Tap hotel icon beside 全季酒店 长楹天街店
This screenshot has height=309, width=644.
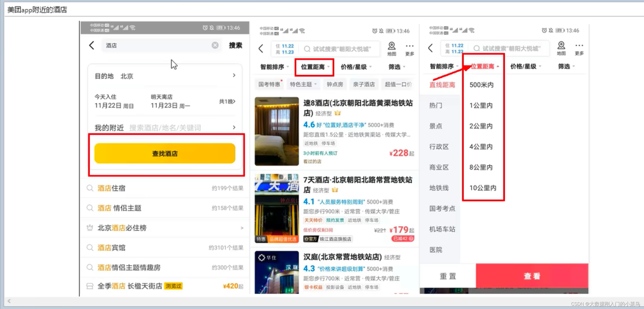coord(90,286)
